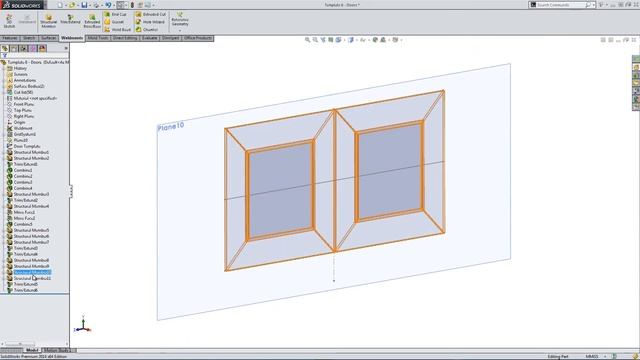Switch to ConfigurationManager tab icon
Screen dimensions: 640x360
click(x=24, y=48)
